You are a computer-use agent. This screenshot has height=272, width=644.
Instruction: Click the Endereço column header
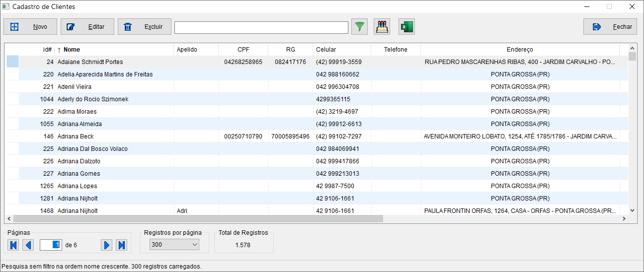tap(519, 50)
